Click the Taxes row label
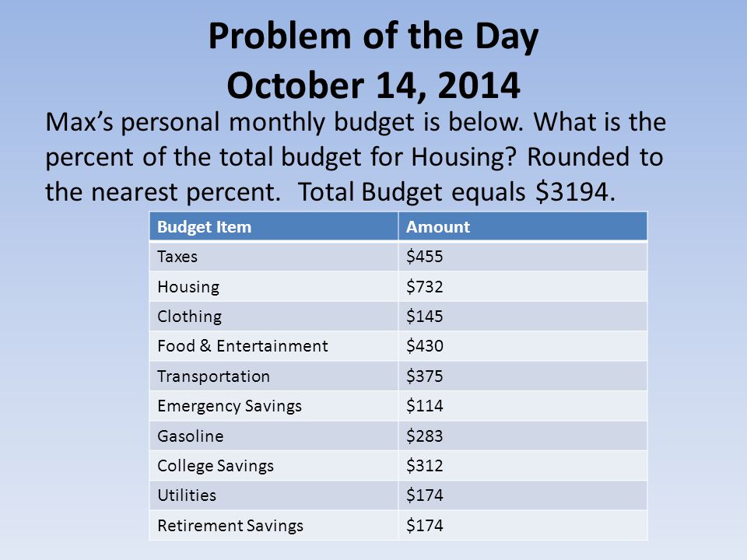The image size is (747, 560). 177,257
